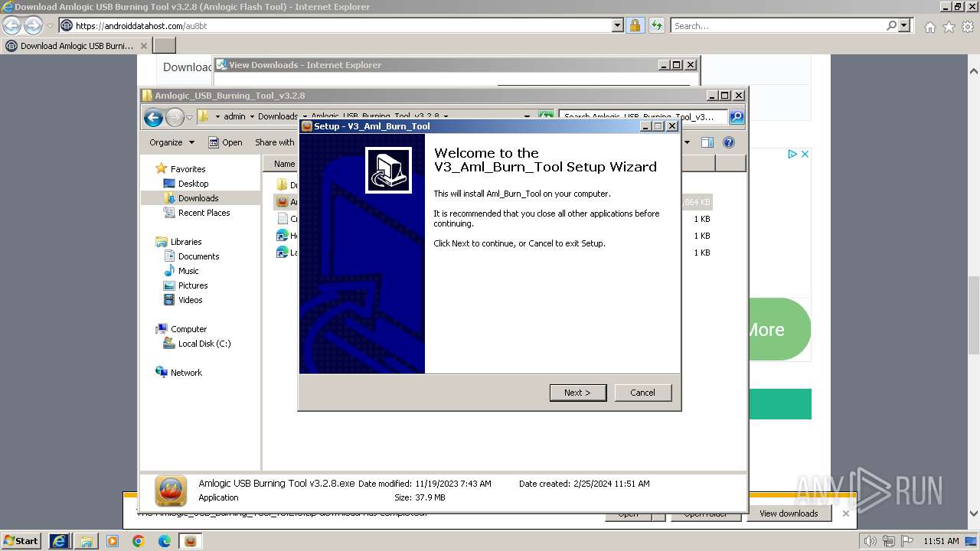
Task: Open Recent Places in navigation pane
Action: tap(204, 213)
